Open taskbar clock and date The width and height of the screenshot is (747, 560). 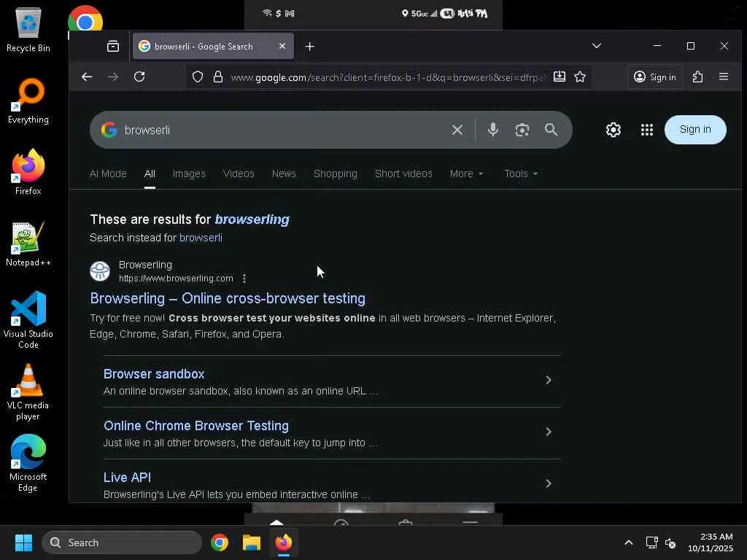pos(711,542)
